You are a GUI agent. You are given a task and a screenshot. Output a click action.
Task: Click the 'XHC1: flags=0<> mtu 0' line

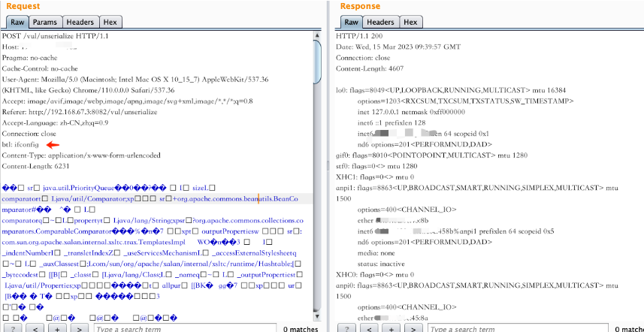375,177
